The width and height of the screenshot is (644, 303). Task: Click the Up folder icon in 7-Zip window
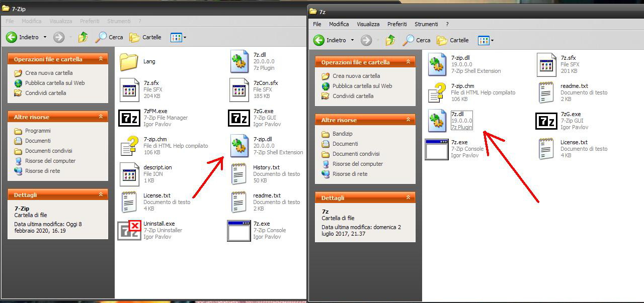pyautogui.click(x=83, y=37)
